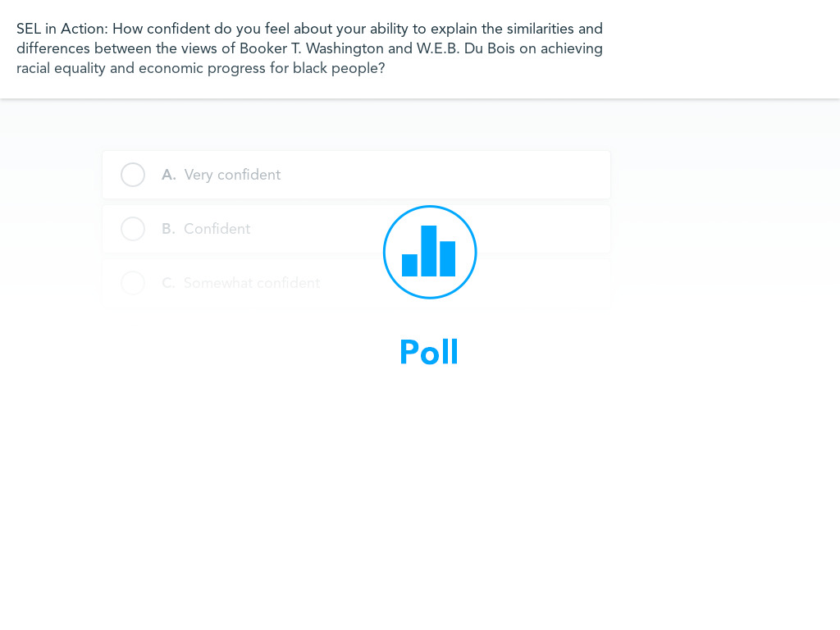Click the letter "B." option label
Image resolution: width=840 pixels, height=630 pixels.
pos(168,229)
